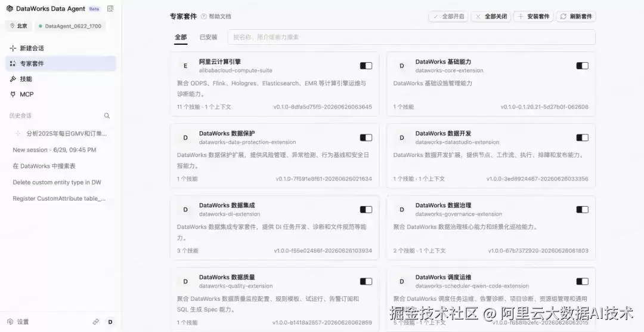Click the settings gear icon
Viewport: 644px width, 332px height.
pyautogui.click(x=11, y=322)
